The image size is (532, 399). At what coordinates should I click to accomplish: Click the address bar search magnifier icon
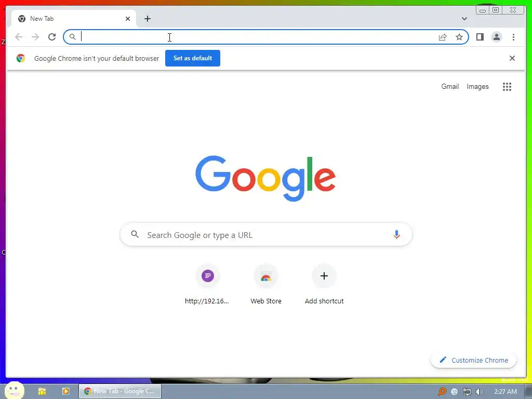pyautogui.click(x=72, y=37)
